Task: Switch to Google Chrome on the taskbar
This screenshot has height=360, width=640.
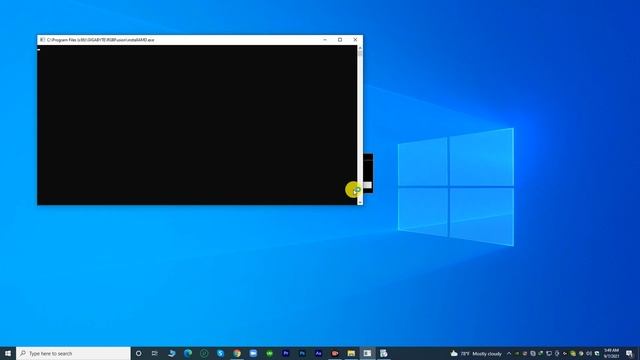Action: [x=237, y=353]
